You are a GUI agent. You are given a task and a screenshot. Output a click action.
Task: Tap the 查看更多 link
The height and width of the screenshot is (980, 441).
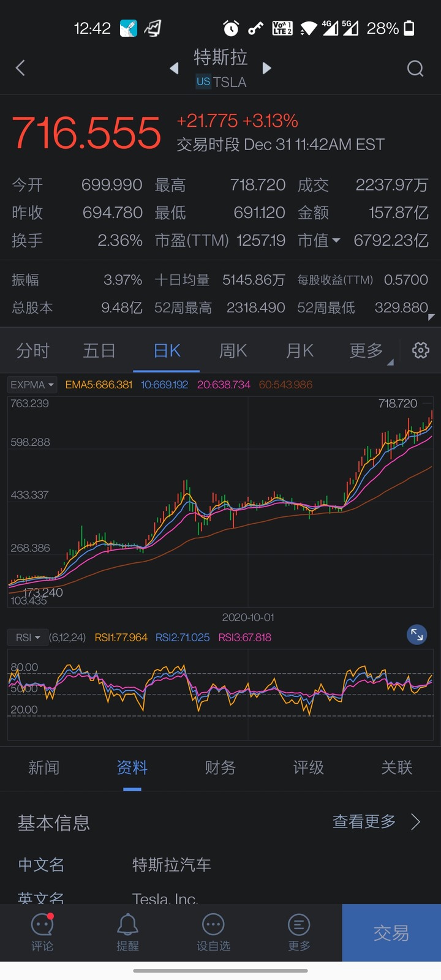pyautogui.click(x=364, y=821)
